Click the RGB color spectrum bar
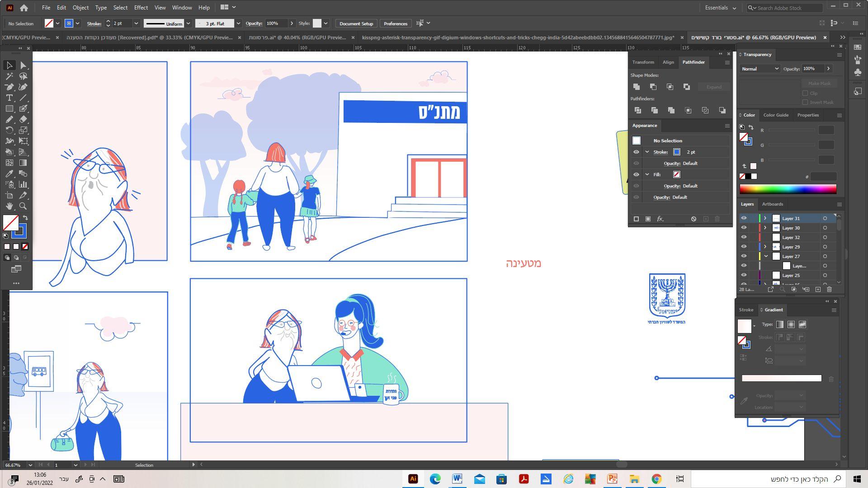The image size is (868, 488). coord(788,189)
